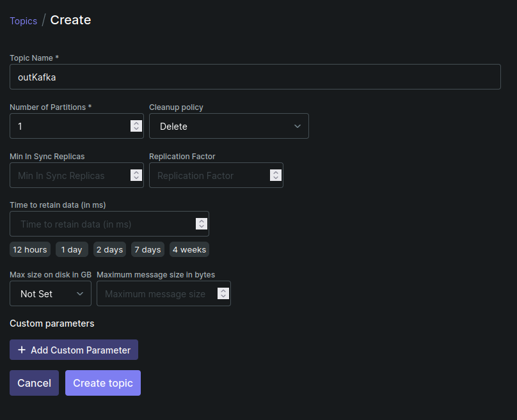Click the Topic Name input field
Image resolution: width=517 pixels, height=420 pixels.
(x=255, y=77)
